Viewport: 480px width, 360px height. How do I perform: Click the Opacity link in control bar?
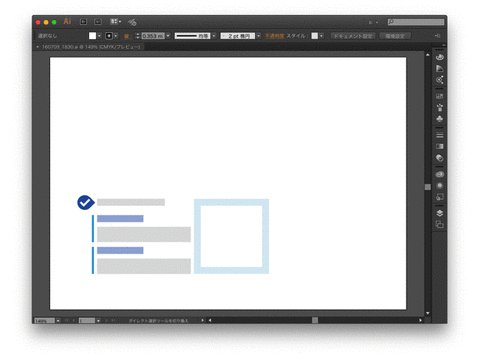[274, 36]
